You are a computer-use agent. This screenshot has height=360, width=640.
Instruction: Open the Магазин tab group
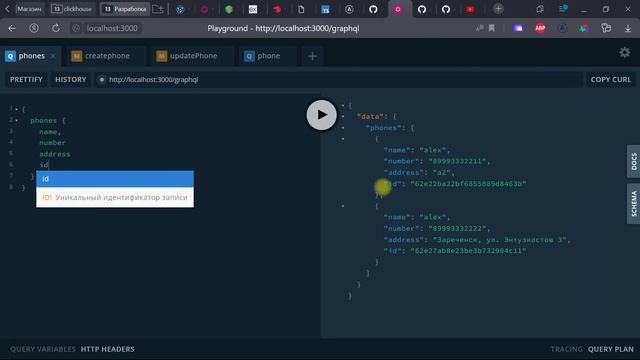(29, 9)
